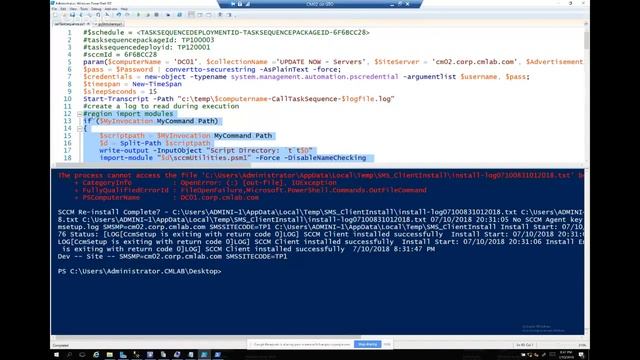Click the PS C:\Users\Administrator.CMLAB\Desktop> prompt
The height and width of the screenshot is (360, 640).
click(x=139, y=271)
